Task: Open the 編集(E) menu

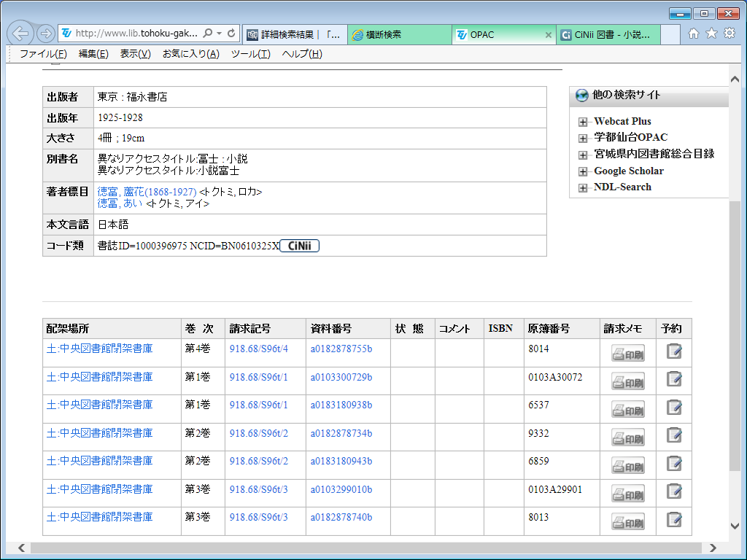Action: point(93,54)
